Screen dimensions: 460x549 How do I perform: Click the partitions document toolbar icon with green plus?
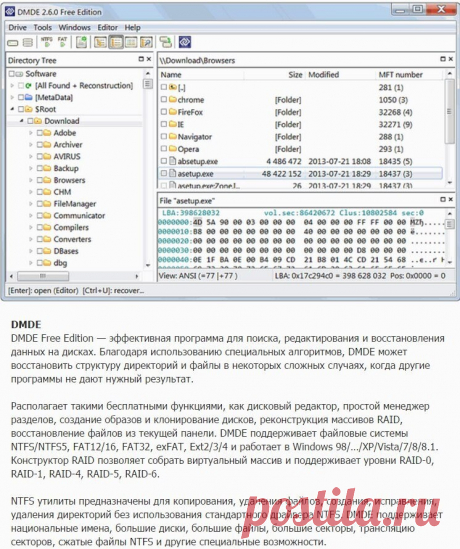click(x=82, y=42)
